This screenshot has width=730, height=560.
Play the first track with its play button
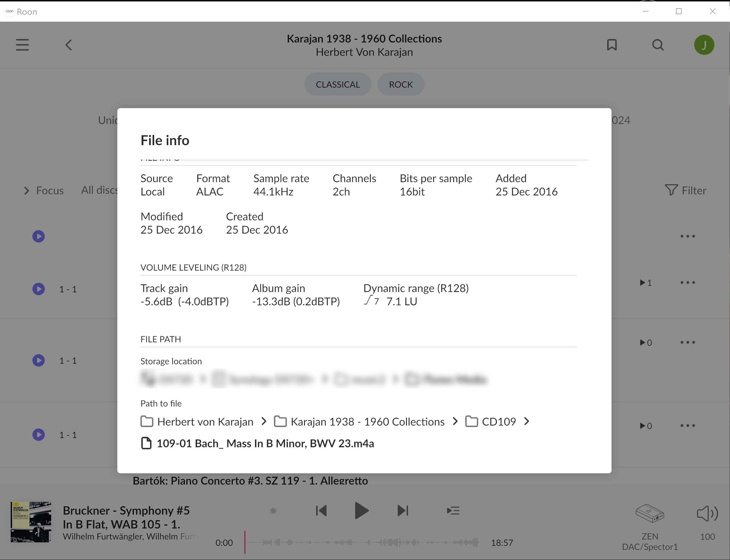[39, 236]
